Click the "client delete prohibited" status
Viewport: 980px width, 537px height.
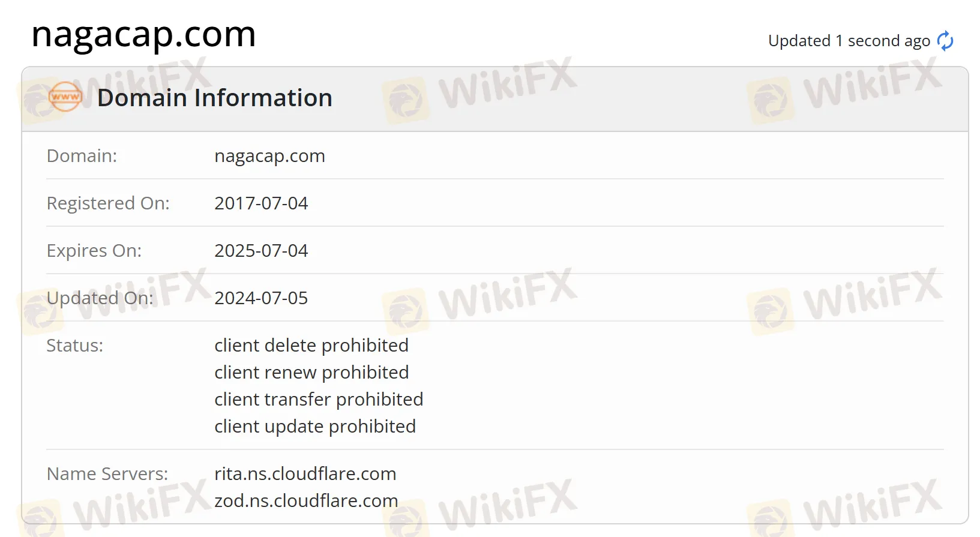[311, 346]
